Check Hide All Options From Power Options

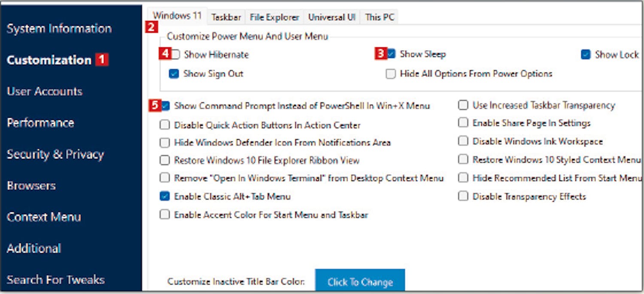(x=391, y=74)
